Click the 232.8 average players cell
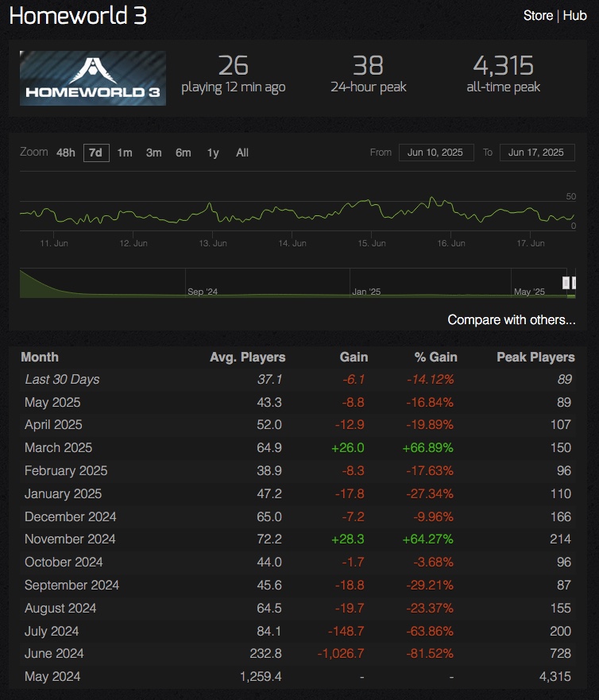Viewport: 599px width, 700px height. pyautogui.click(x=266, y=654)
